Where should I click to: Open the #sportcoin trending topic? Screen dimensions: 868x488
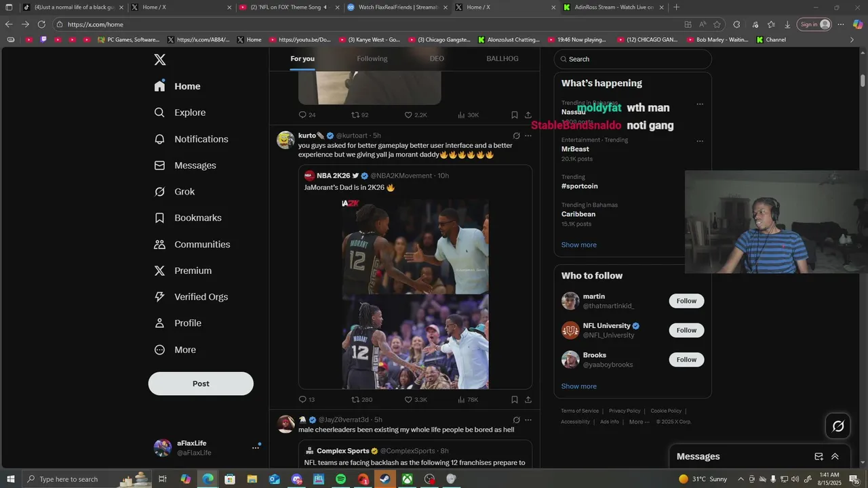click(579, 186)
